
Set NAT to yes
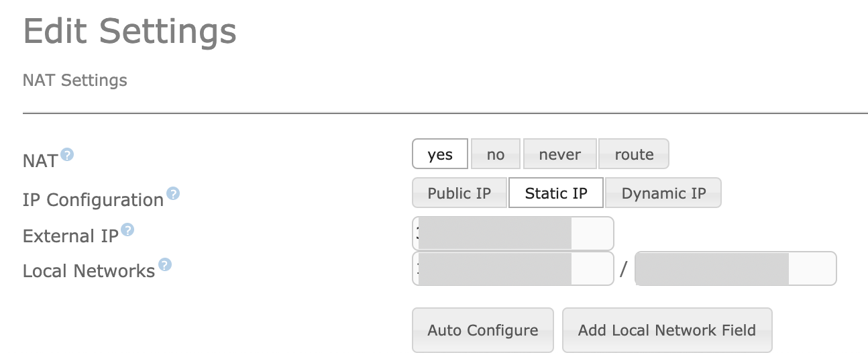point(440,154)
